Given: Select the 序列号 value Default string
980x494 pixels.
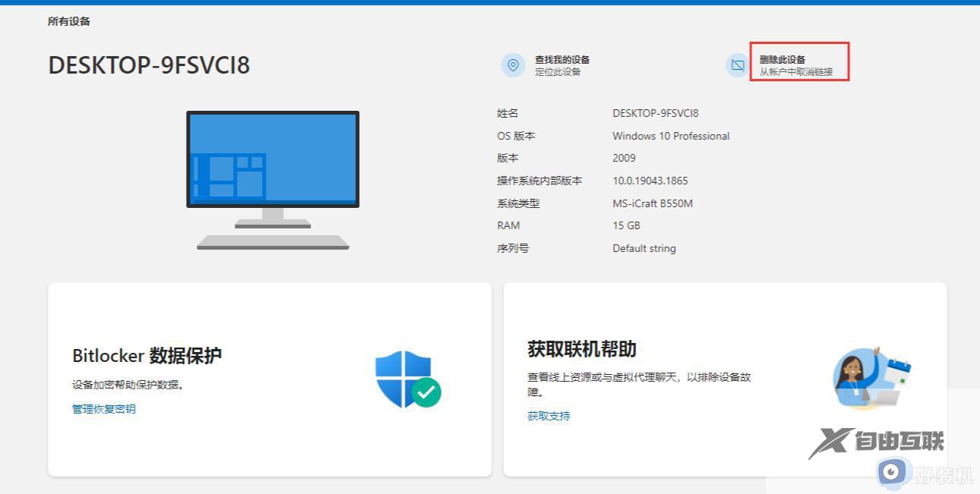Looking at the screenshot, I should click(643, 248).
